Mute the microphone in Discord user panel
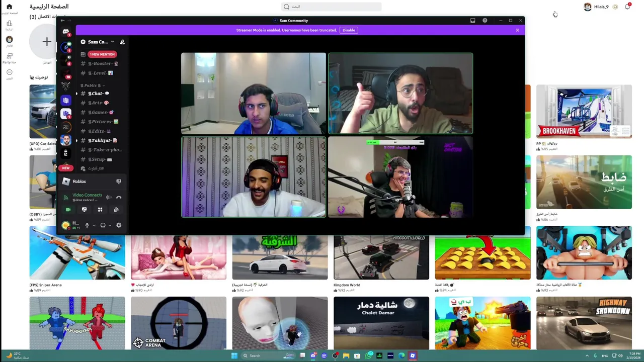Viewport: 644px width, 362px height. click(x=87, y=225)
